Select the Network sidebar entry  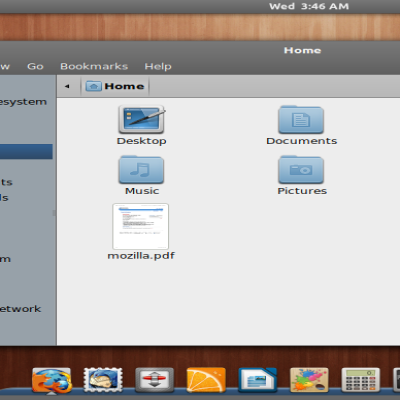[21, 309]
